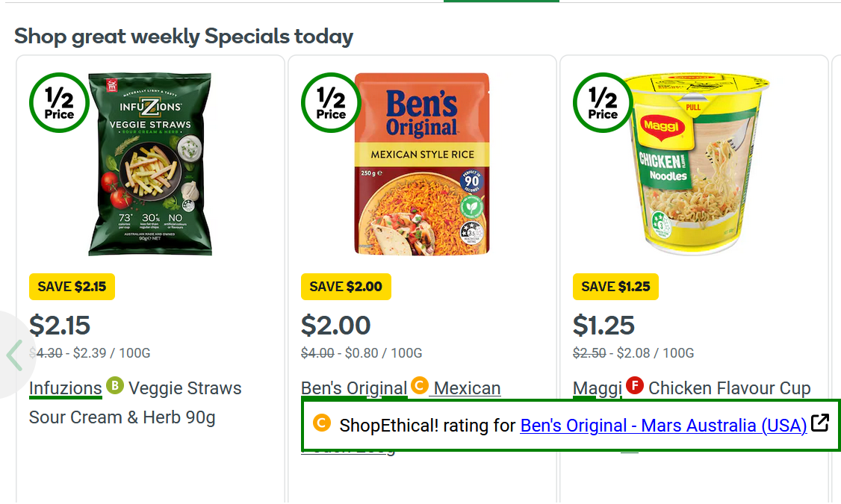Click the Maggi Chicken Noodles cup image

point(695,164)
